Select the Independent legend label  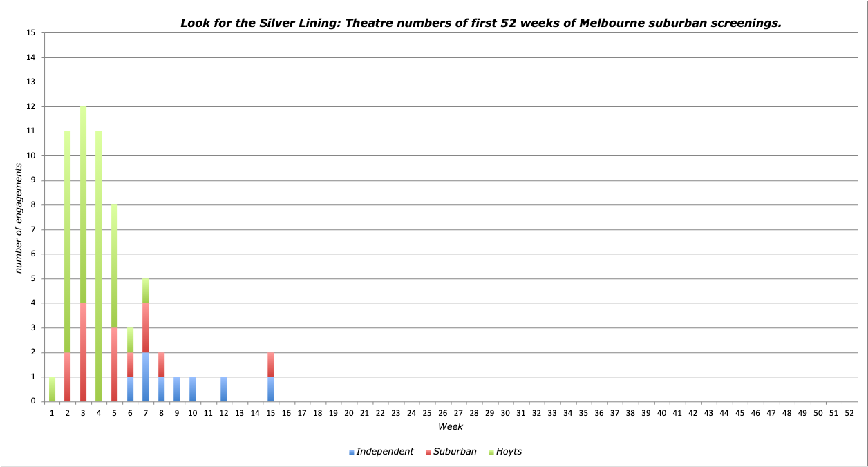tap(385, 452)
